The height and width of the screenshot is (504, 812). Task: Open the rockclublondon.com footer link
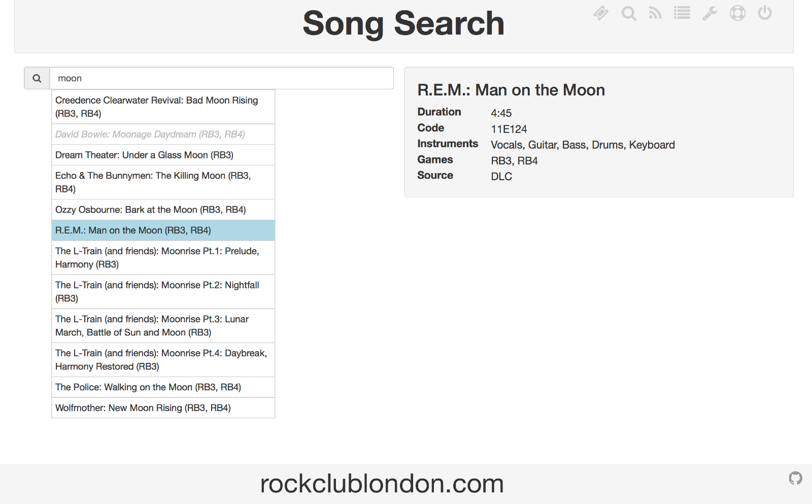tap(382, 484)
